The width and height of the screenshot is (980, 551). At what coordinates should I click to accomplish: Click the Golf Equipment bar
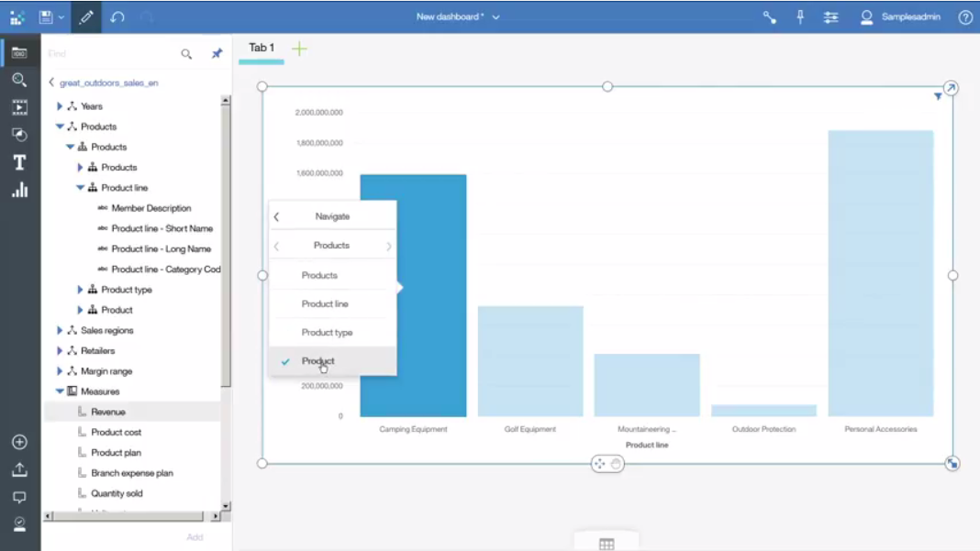[x=530, y=361]
